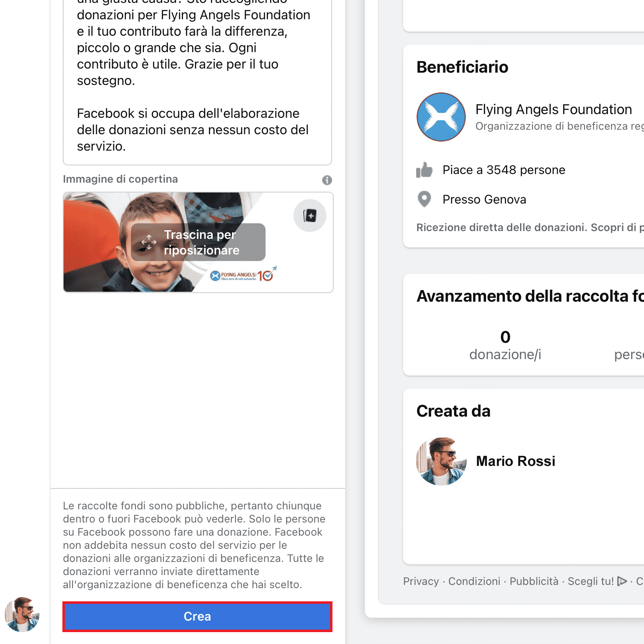
Task: Click the Piace a 3548 persone text
Action: pos(504,170)
